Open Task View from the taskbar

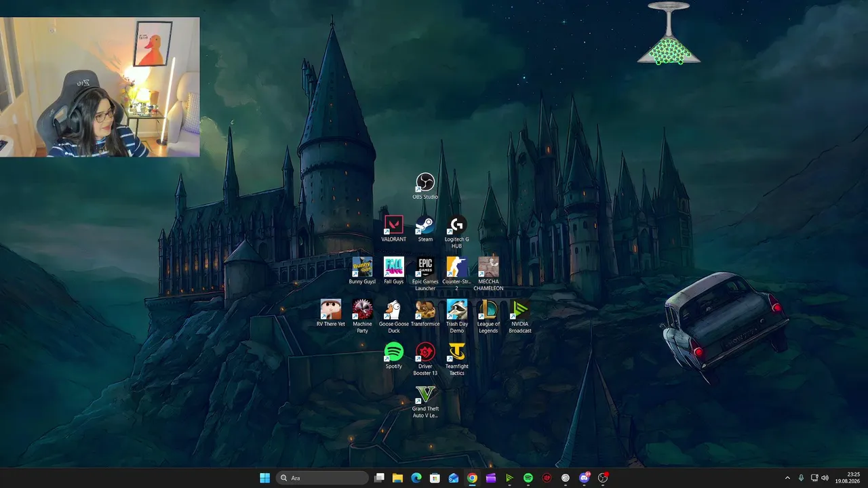click(380, 478)
